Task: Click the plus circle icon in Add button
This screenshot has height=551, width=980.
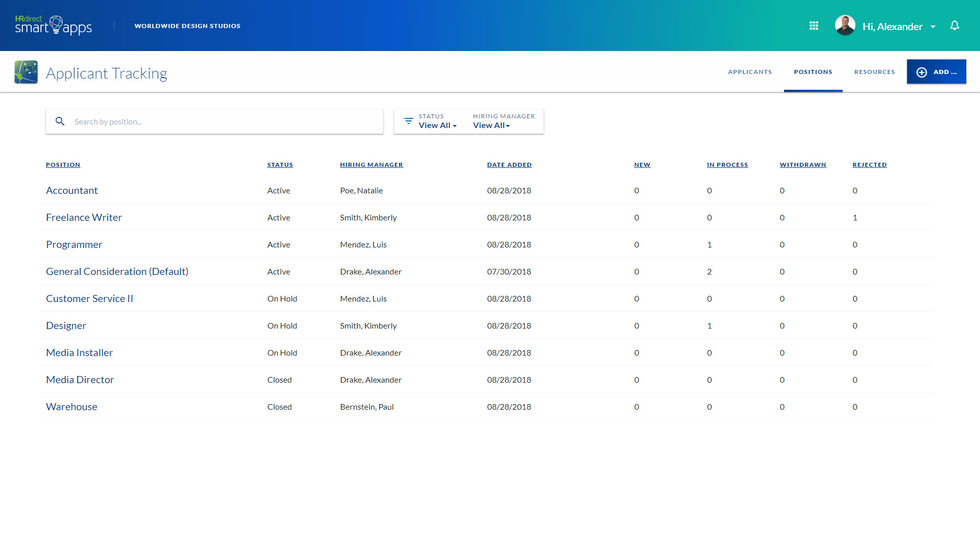Action: [921, 72]
